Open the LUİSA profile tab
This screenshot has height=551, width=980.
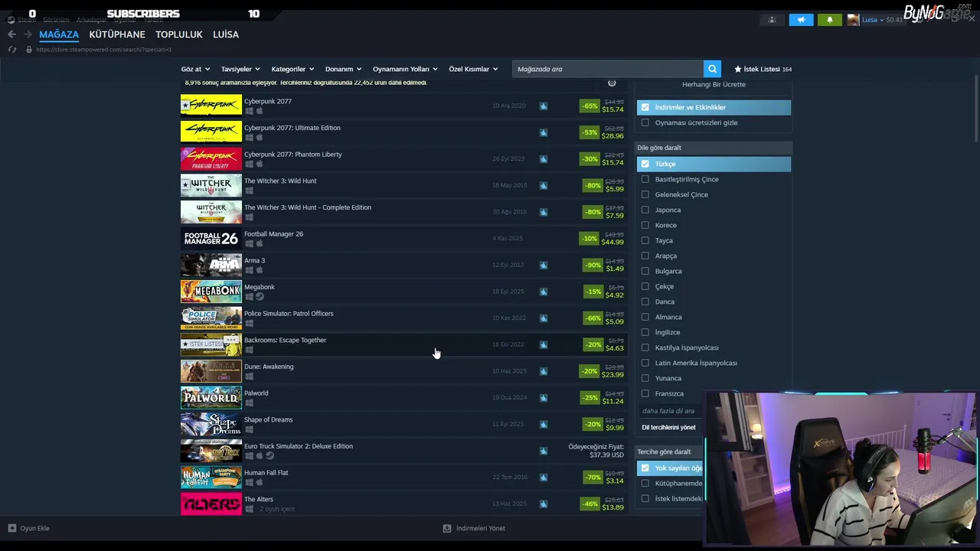tap(226, 34)
